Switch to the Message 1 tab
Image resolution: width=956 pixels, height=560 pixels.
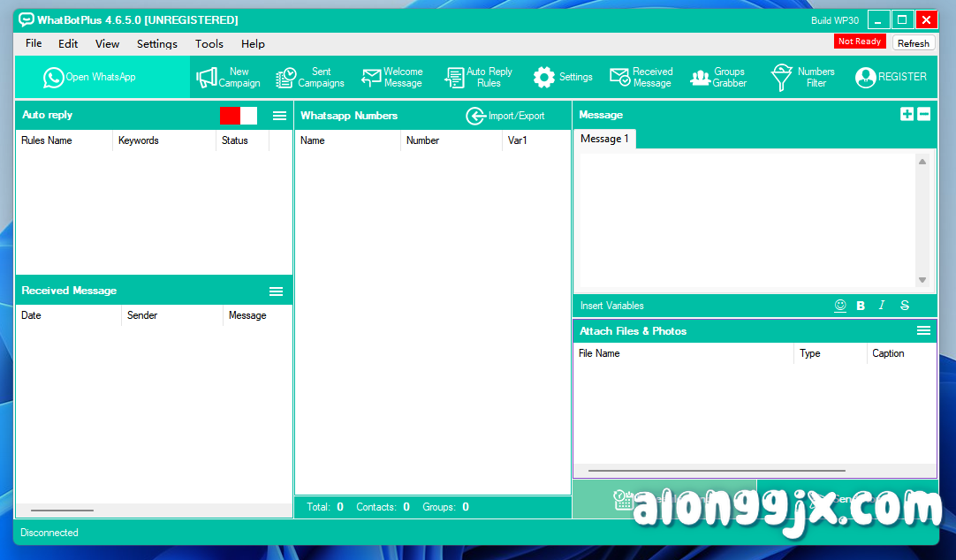[x=604, y=139]
